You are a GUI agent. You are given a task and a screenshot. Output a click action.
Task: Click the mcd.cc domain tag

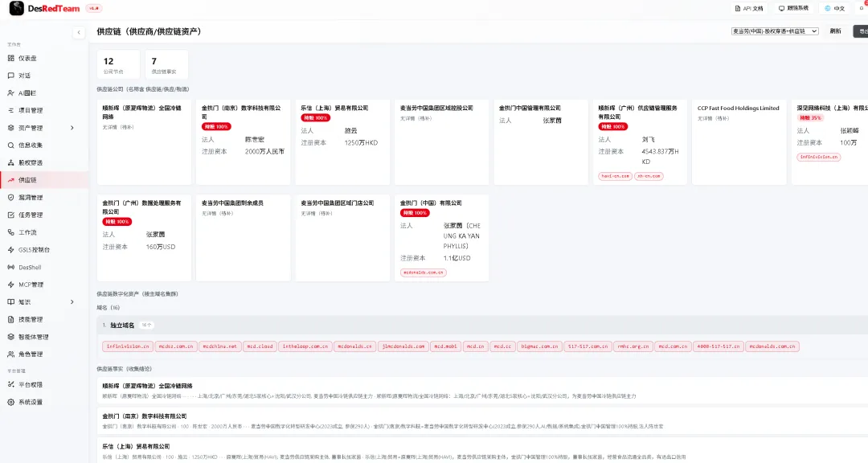pos(502,346)
